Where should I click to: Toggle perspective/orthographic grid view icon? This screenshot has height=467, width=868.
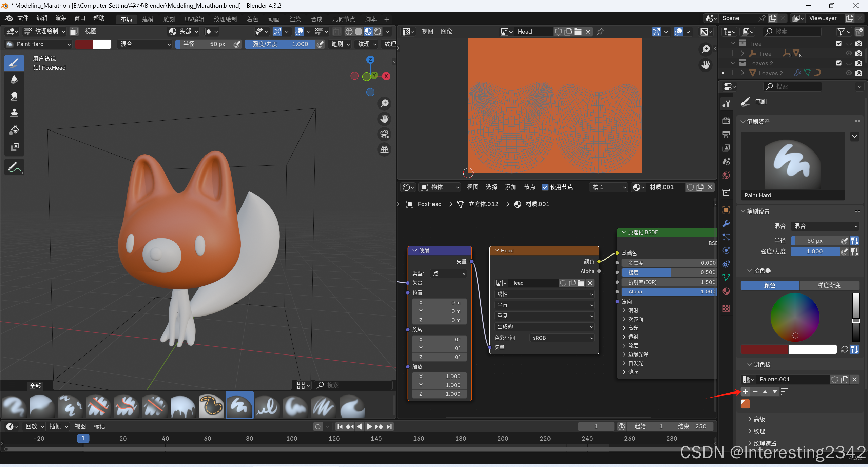(x=384, y=149)
